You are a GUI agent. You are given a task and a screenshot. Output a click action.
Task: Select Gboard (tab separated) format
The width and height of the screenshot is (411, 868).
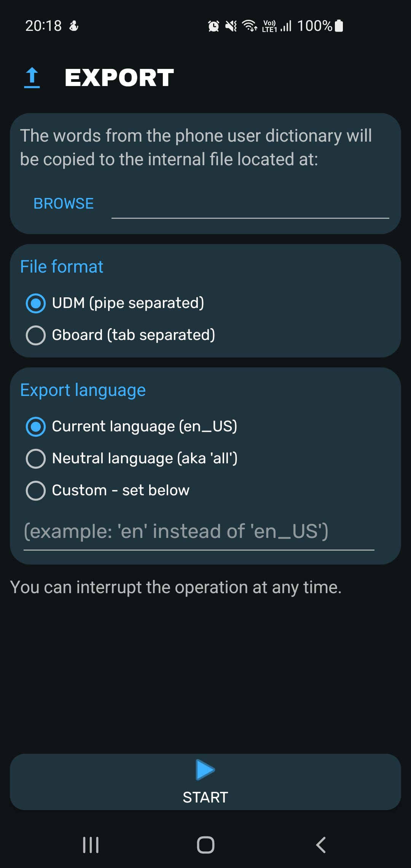pyautogui.click(x=36, y=335)
